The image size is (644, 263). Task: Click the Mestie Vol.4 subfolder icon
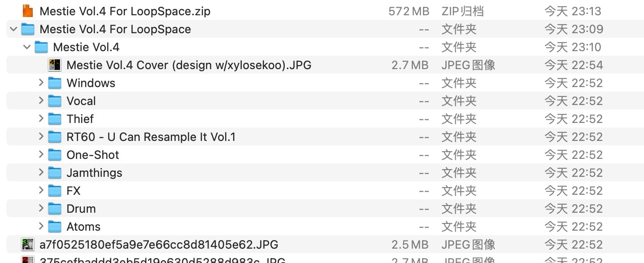(x=41, y=47)
